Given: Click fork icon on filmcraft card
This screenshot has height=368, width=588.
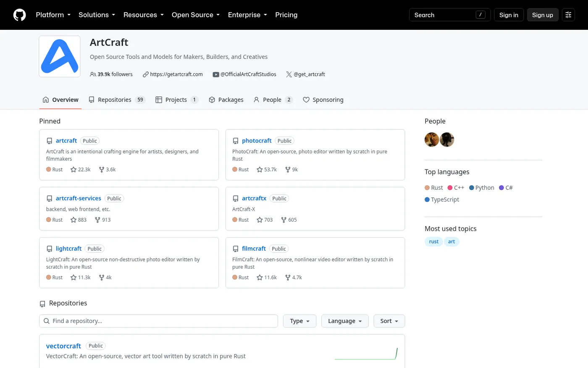Looking at the screenshot, I should pyautogui.click(x=288, y=278).
